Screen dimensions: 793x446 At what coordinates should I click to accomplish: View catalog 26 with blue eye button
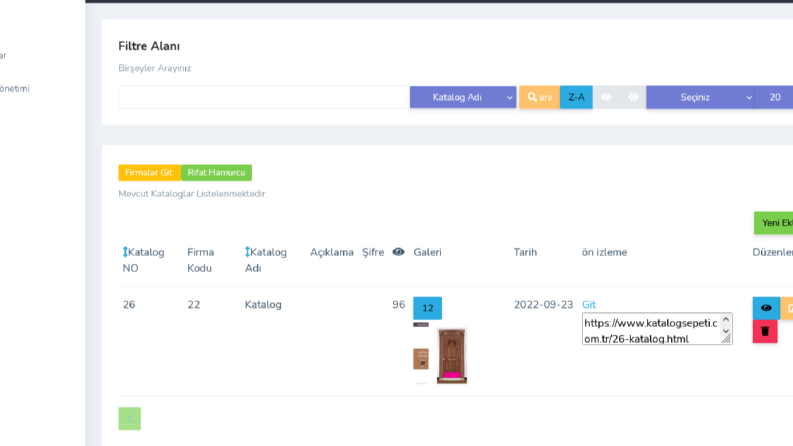766,308
